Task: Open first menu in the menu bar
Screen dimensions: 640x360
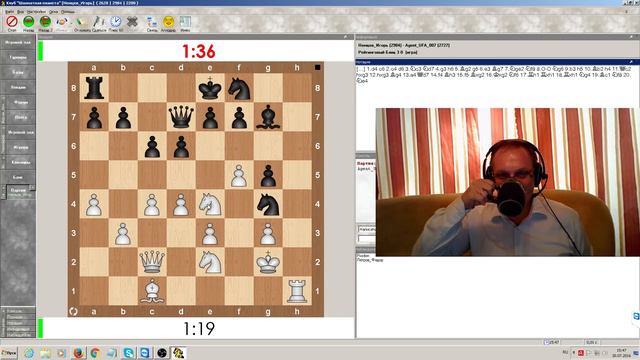Action: click(x=9, y=12)
